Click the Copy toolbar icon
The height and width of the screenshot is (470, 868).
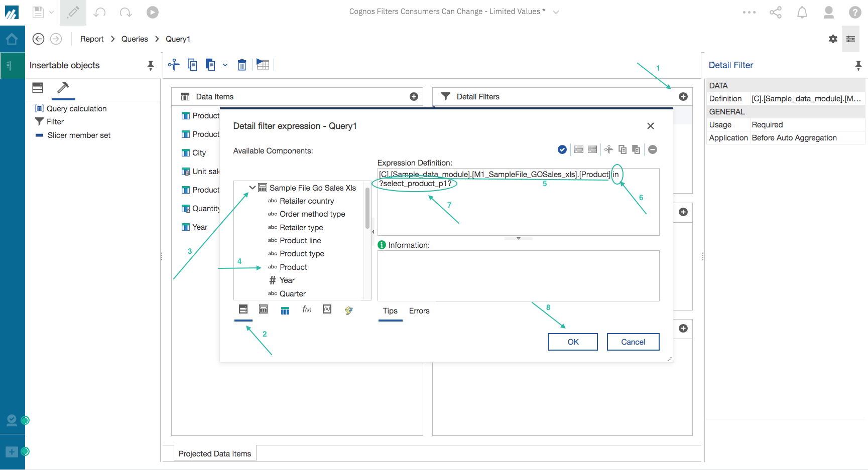tap(192, 64)
